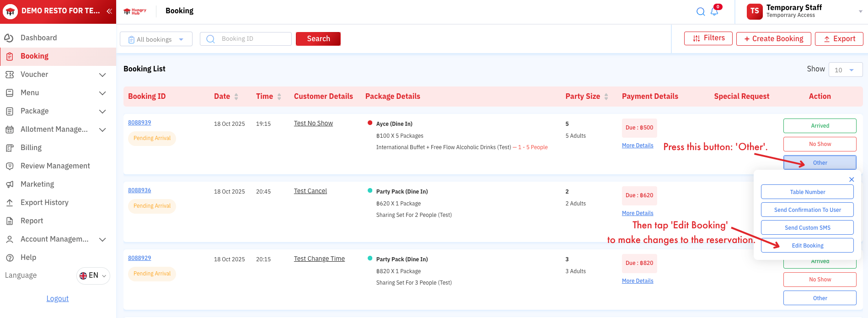Open the Filters panel
The height and width of the screenshot is (318, 868).
[x=708, y=38]
